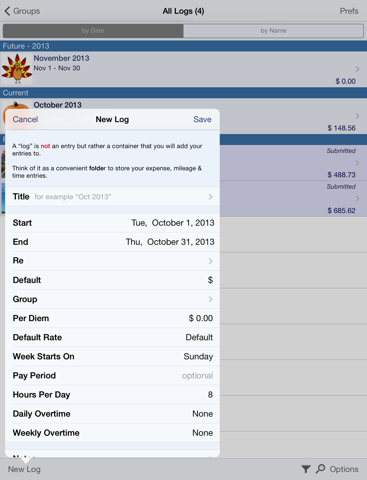The height and width of the screenshot is (480, 367).
Task: Open the November 2013 log
Action: point(183,69)
